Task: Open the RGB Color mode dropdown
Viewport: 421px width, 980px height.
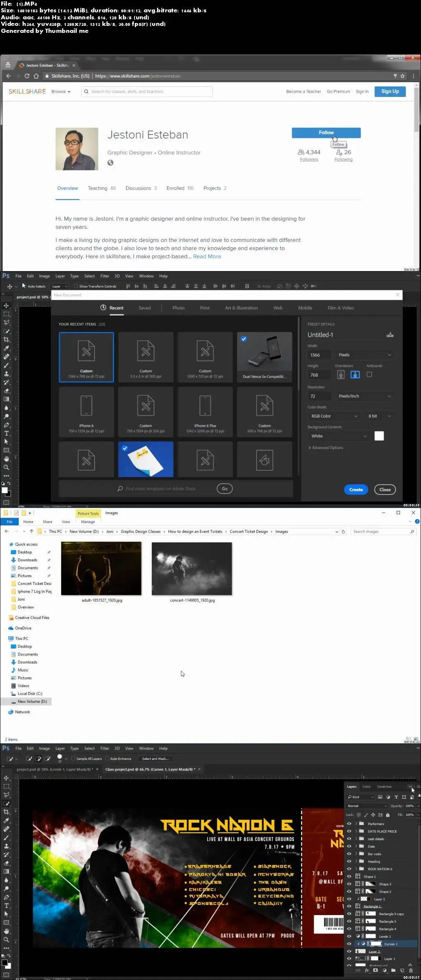Action: tap(335, 416)
